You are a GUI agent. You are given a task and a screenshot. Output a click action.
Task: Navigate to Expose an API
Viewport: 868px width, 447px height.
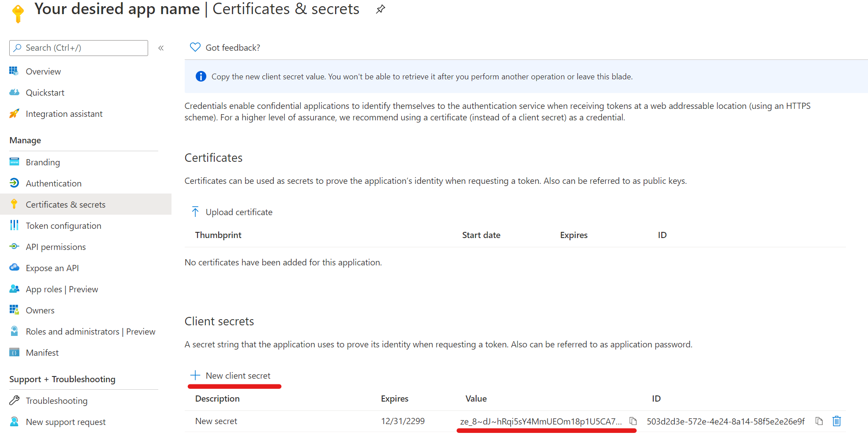[52, 268]
